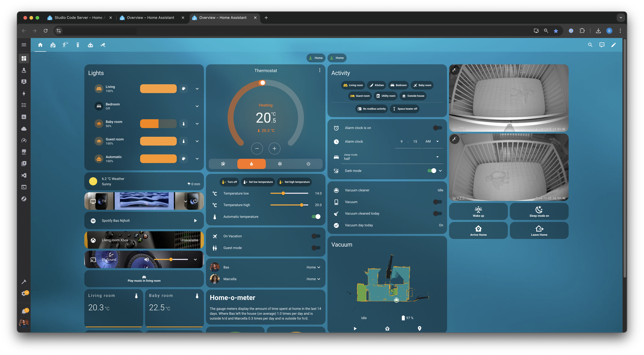Click Set low temperature button
Image resolution: width=644 pixels, height=355 pixels.
pos(258,182)
